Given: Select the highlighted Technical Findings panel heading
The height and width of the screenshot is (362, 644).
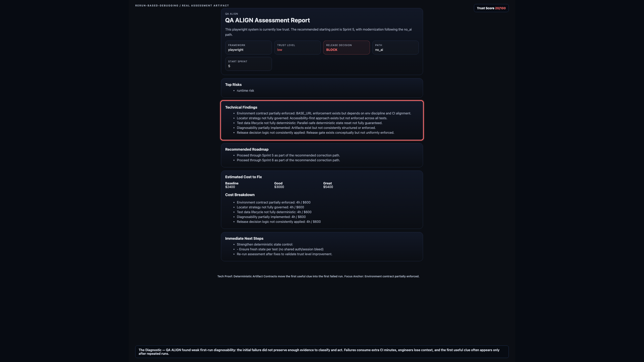Looking at the screenshot, I should point(241,108).
